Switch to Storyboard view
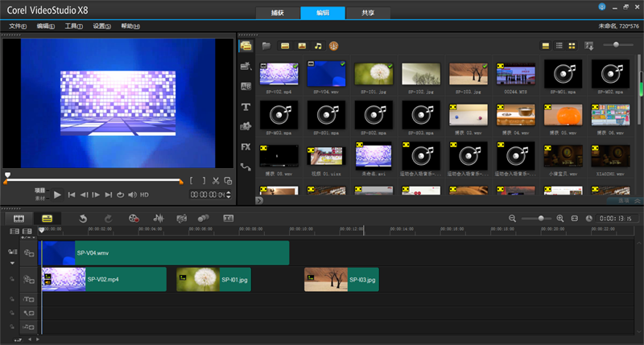This screenshot has height=345, width=644. click(18, 218)
